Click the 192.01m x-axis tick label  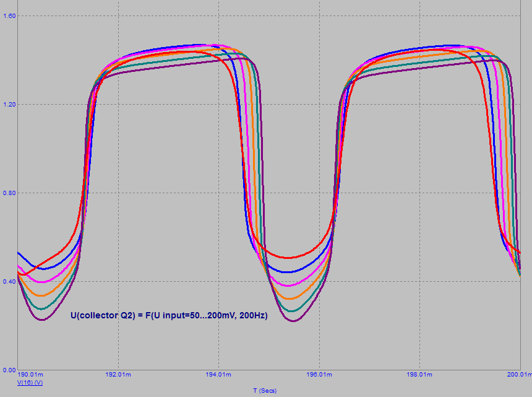tap(118, 375)
